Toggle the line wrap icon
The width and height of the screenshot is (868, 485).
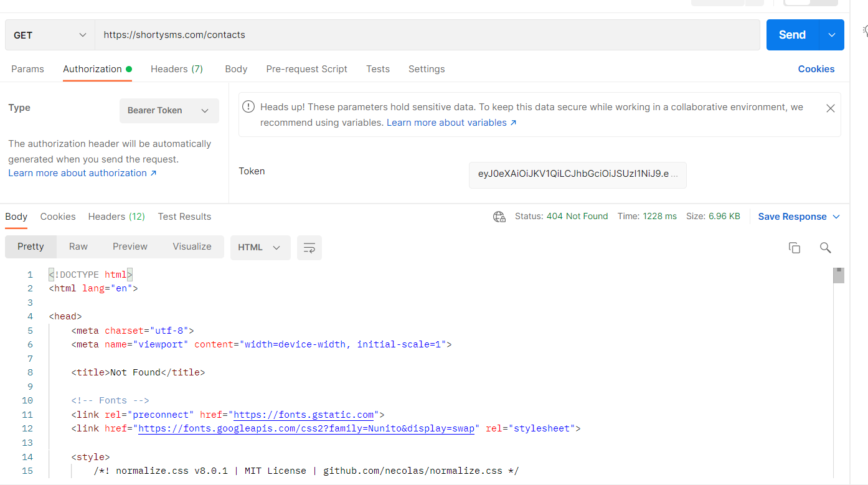(x=309, y=248)
